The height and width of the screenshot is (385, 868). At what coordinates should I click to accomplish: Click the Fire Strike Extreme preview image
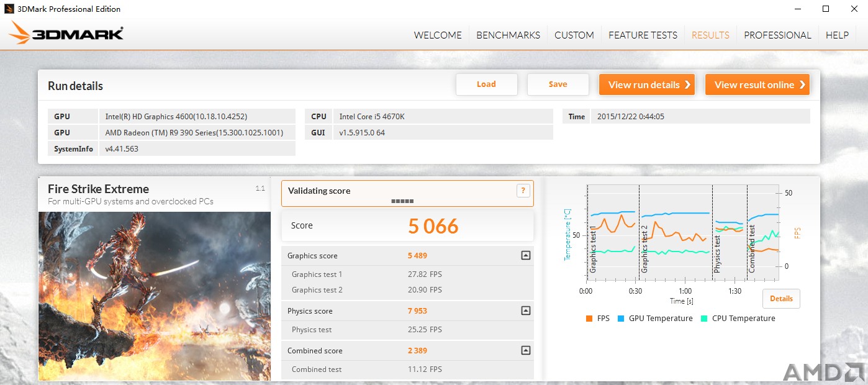[155, 296]
